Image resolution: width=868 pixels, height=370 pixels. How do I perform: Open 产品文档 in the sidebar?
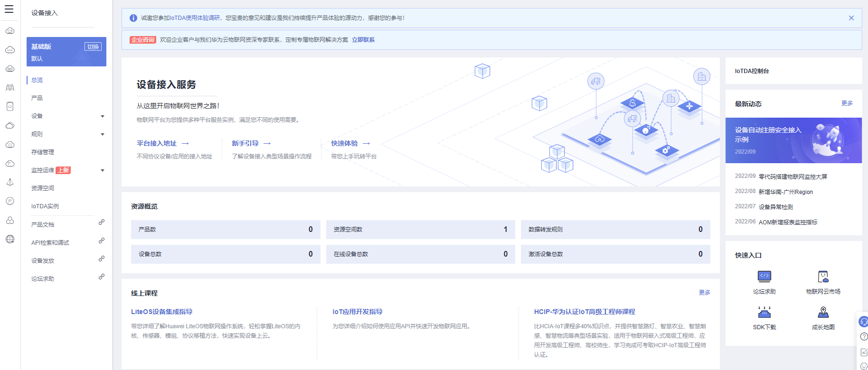tap(43, 225)
